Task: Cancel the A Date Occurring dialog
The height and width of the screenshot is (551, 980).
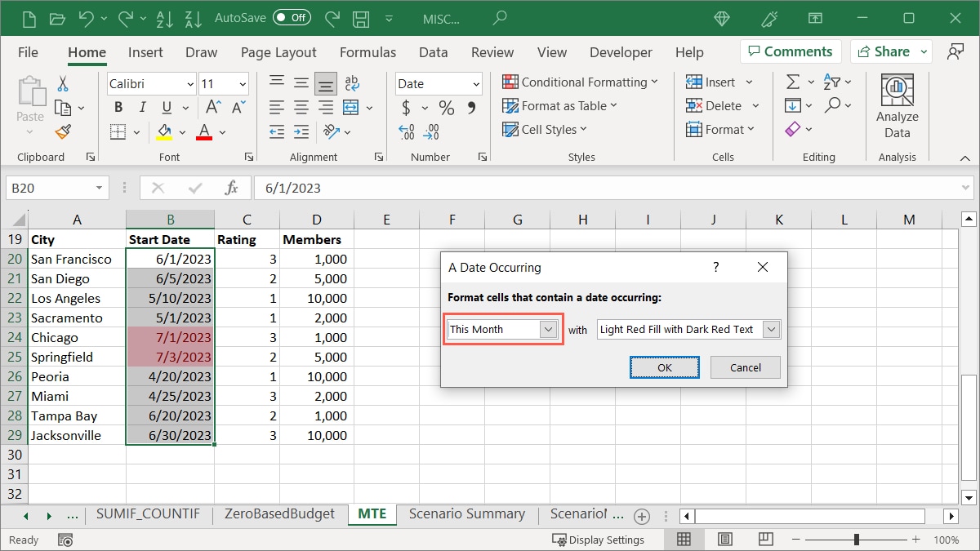Action: pyautogui.click(x=745, y=367)
